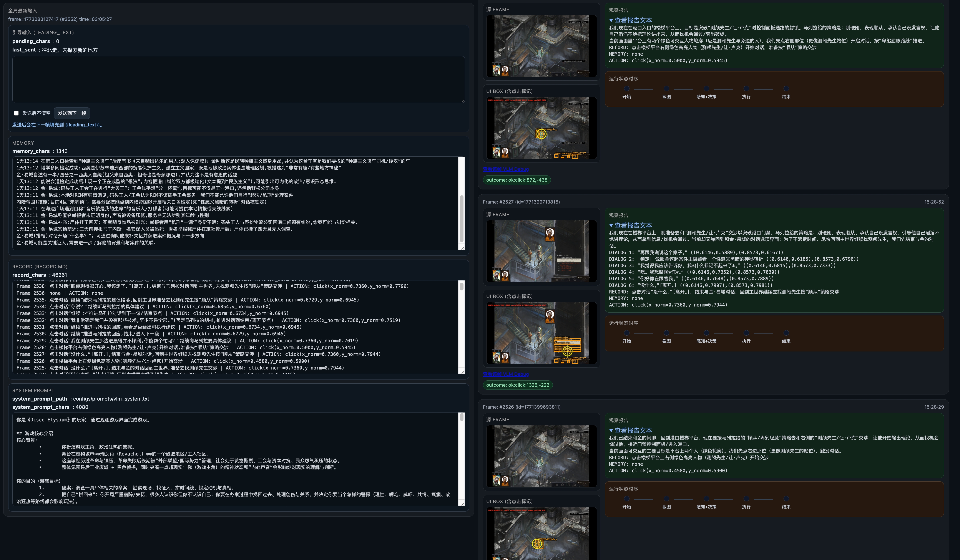Click the 开始 step dot in top timeline

coord(627,89)
